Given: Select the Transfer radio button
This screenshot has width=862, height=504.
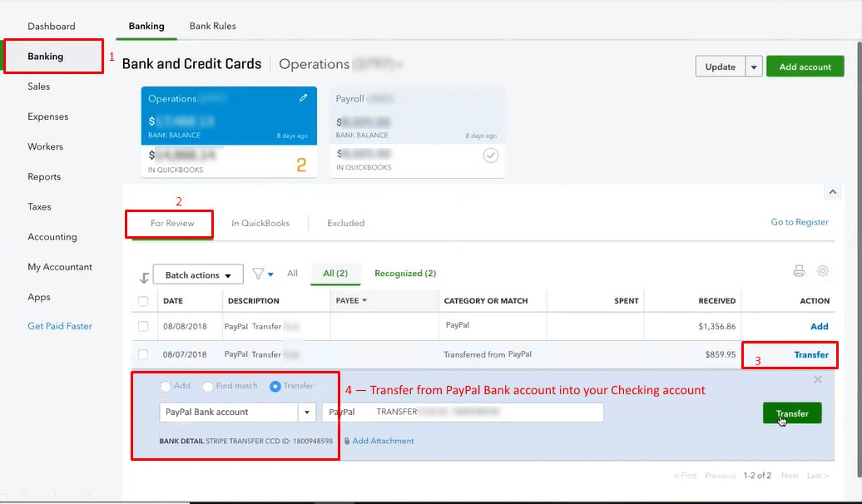Looking at the screenshot, I should click(275, 387).
